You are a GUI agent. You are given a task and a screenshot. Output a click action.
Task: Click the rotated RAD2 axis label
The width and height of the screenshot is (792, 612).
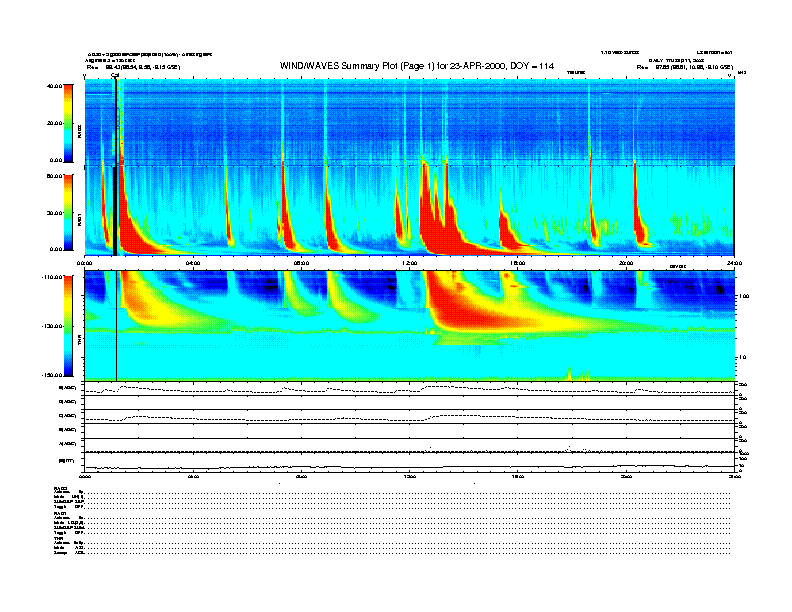tap(79, 132)
